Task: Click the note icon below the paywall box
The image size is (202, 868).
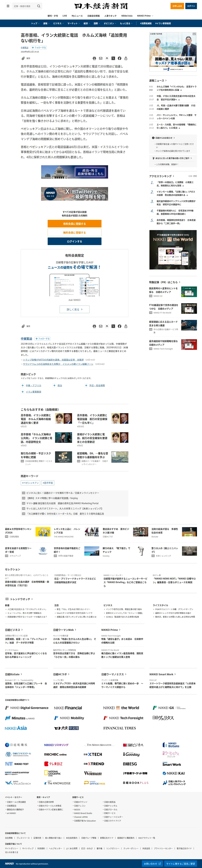Action: click(x=107, y=326)
